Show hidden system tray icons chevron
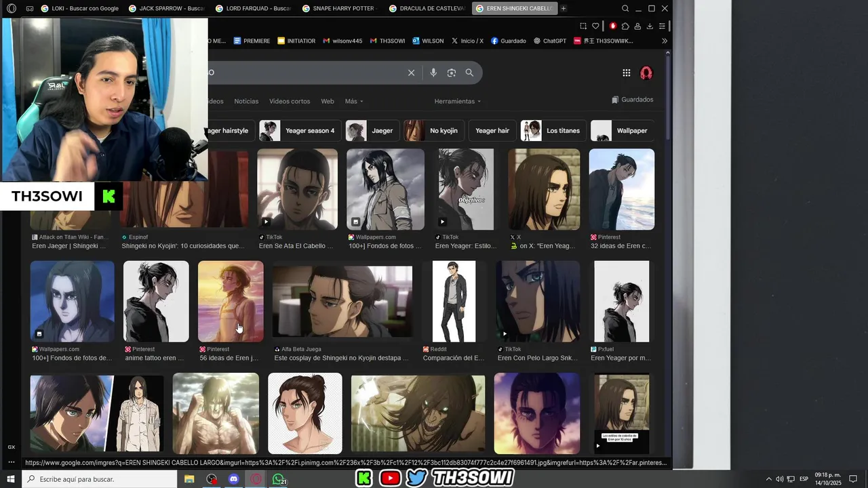Viewport: 868px width, 488px height. click(x=768, y=479)
